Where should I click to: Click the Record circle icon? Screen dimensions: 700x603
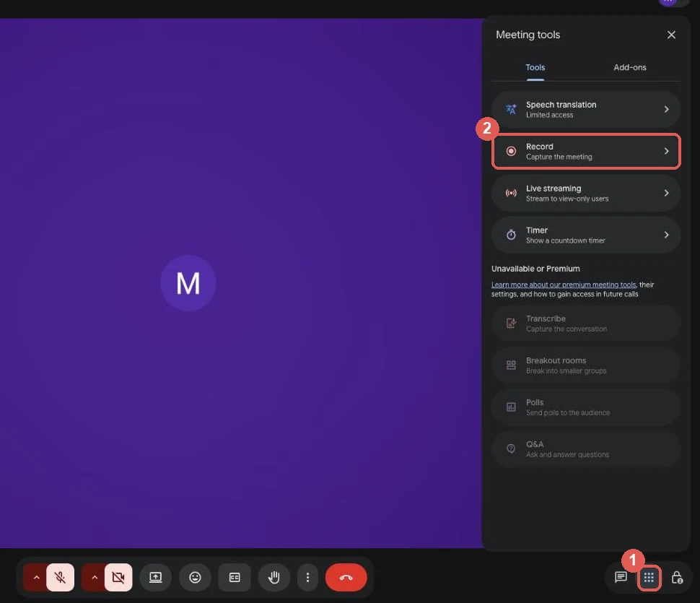(511, 151)
